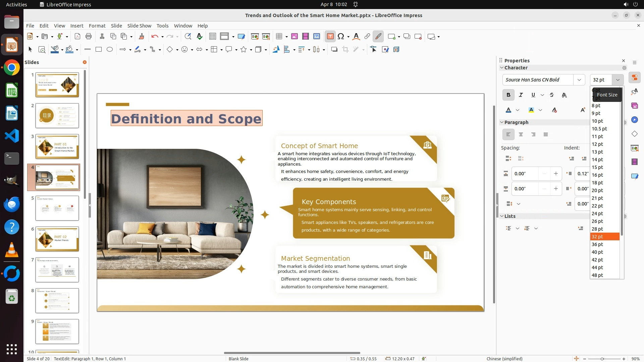Click the Clone Formatting paintbrush icon
The height and width of the screenshot is (362, 644).
142,37
